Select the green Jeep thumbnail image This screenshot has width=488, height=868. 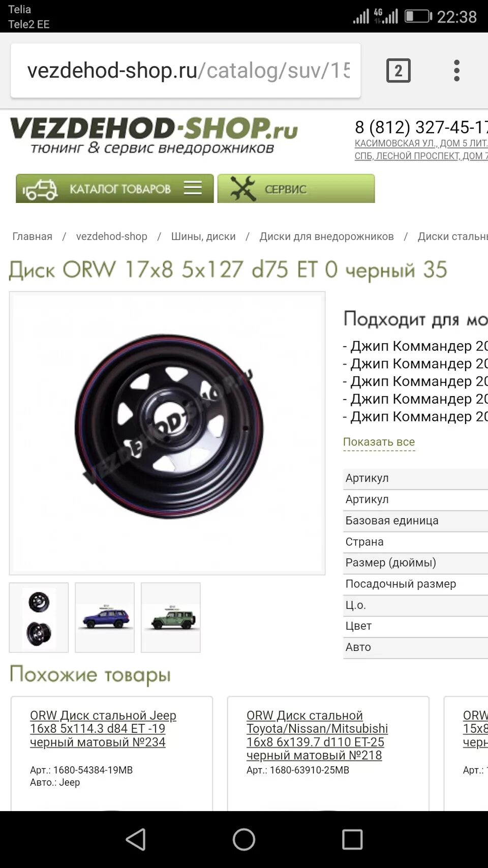171,617
